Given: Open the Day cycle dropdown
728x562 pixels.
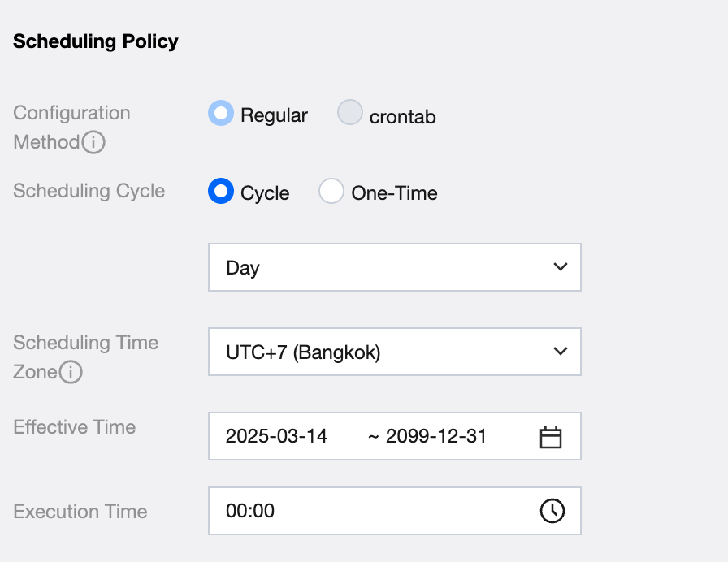Looking at the screenshot, I should tap(394, 267).
